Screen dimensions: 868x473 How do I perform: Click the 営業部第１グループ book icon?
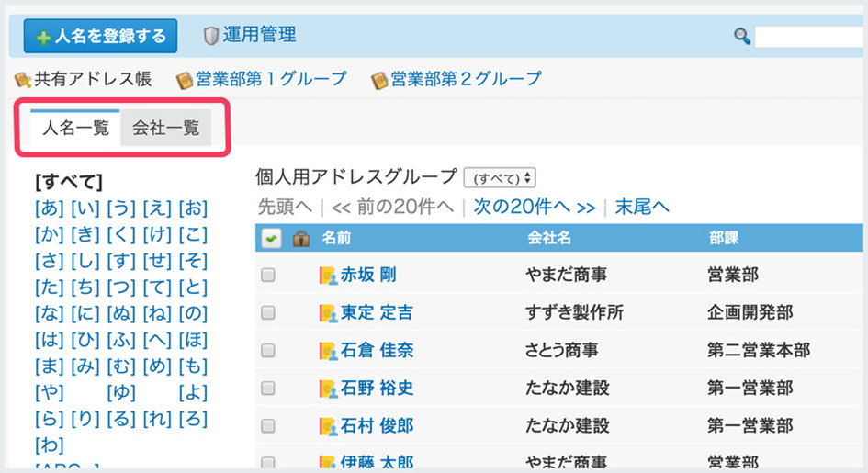(x=184, y=80)
